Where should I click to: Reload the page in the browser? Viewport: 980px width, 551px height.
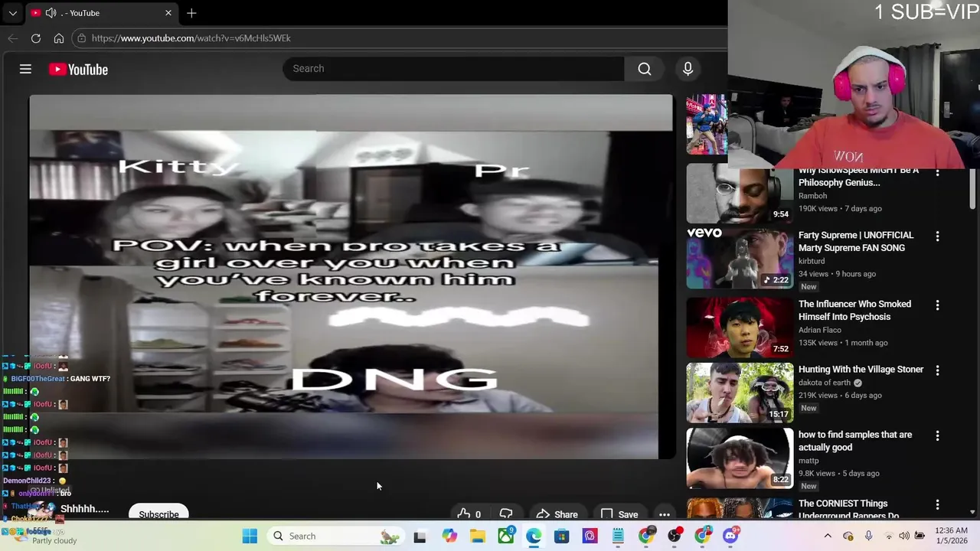coord(36,38)
